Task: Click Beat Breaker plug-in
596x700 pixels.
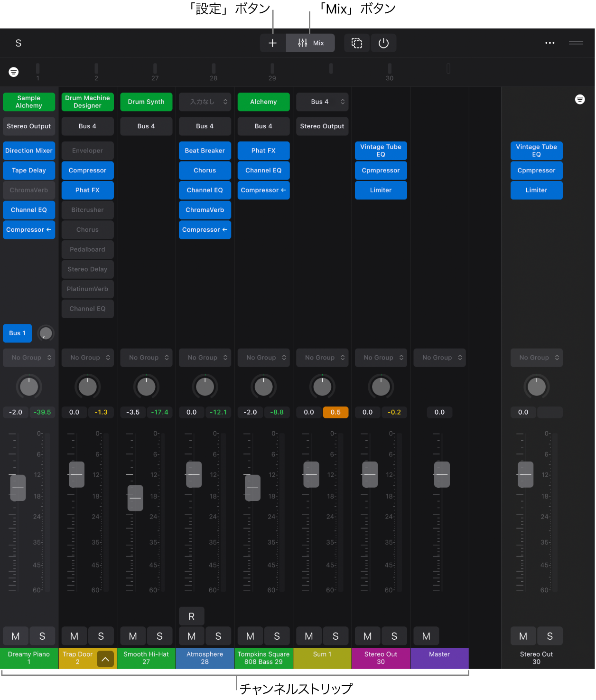Action: pyautogui.click(x=205, y=151)
